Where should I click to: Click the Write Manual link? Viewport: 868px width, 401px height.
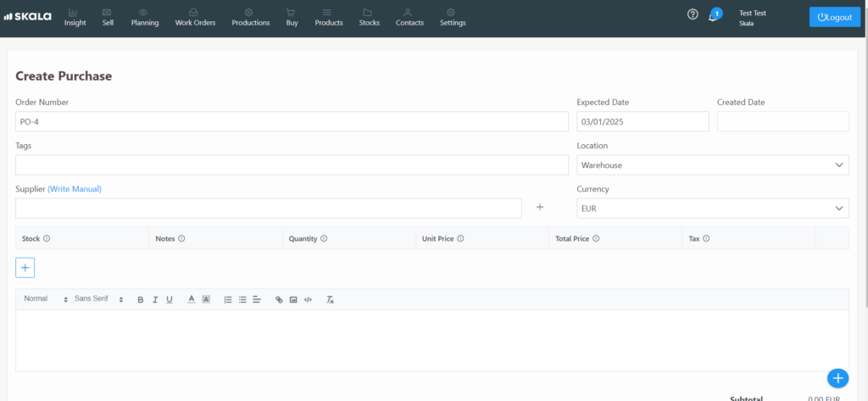[80, 189]
